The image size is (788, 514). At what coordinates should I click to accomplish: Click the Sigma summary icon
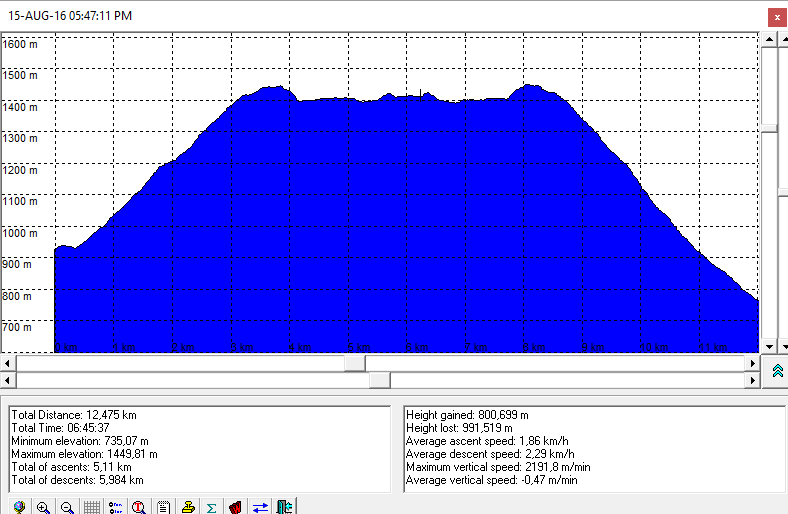(x=212, y=507)
